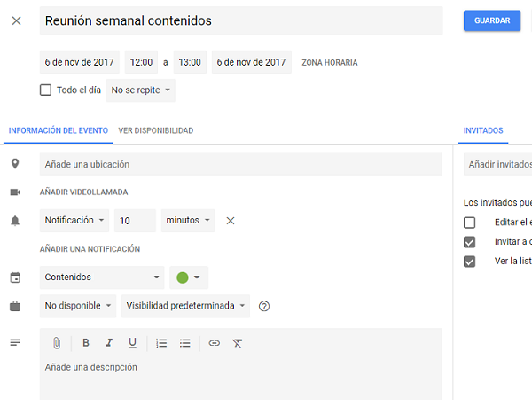This screenshot has width=532, height=407.
Task: Check the Editar el evento permission
Action: pos(470,223)
